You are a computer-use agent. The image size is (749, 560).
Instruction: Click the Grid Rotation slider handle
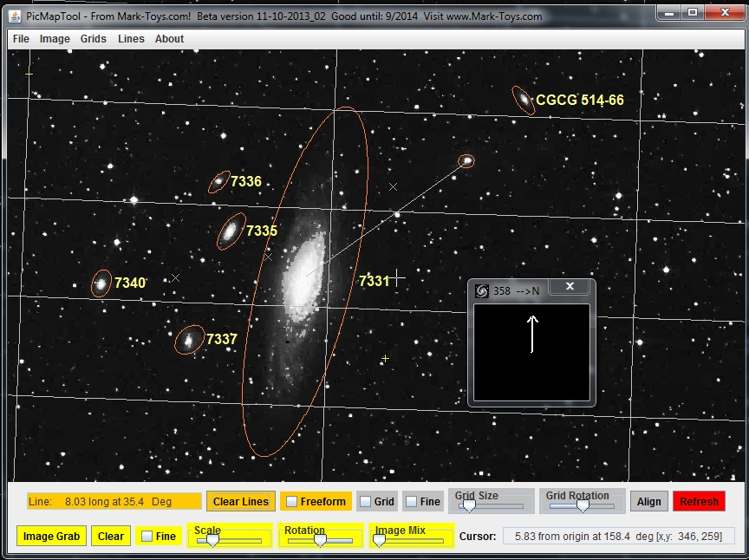pos(583,505)
